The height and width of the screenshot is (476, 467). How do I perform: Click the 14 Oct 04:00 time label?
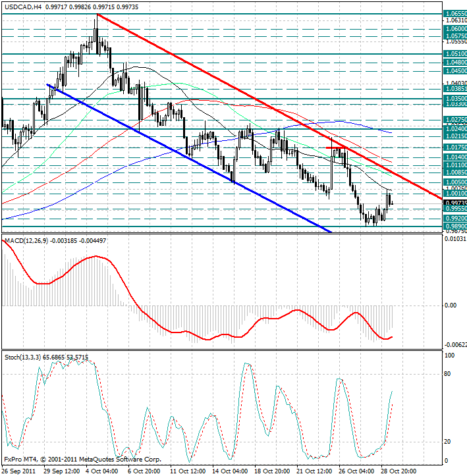230,471
